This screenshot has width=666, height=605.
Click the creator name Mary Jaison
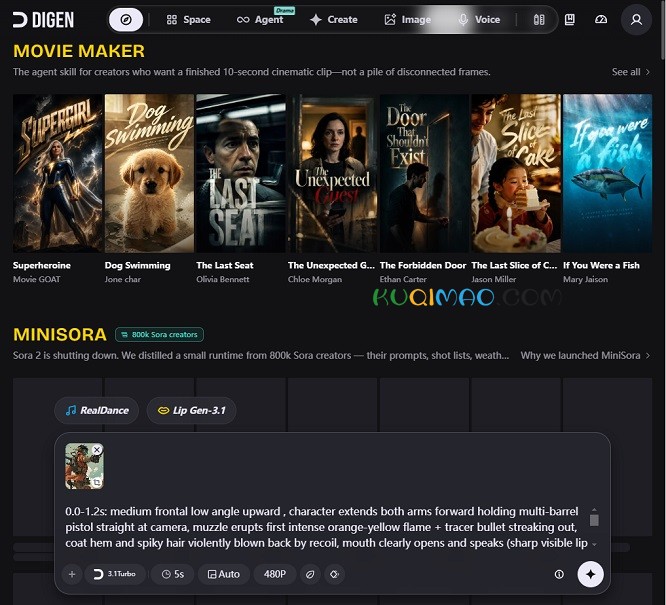click(585, 279)
